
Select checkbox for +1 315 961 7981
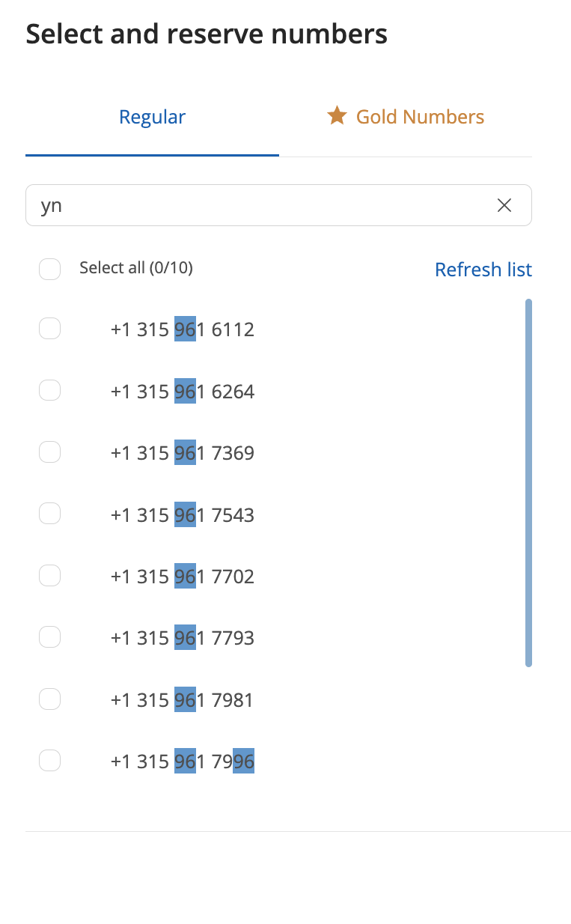49,699
